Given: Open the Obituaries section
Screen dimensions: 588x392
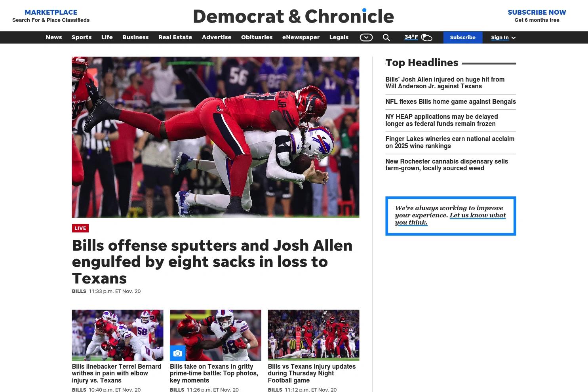Looking at the screenshot, I should coord(257,37).
